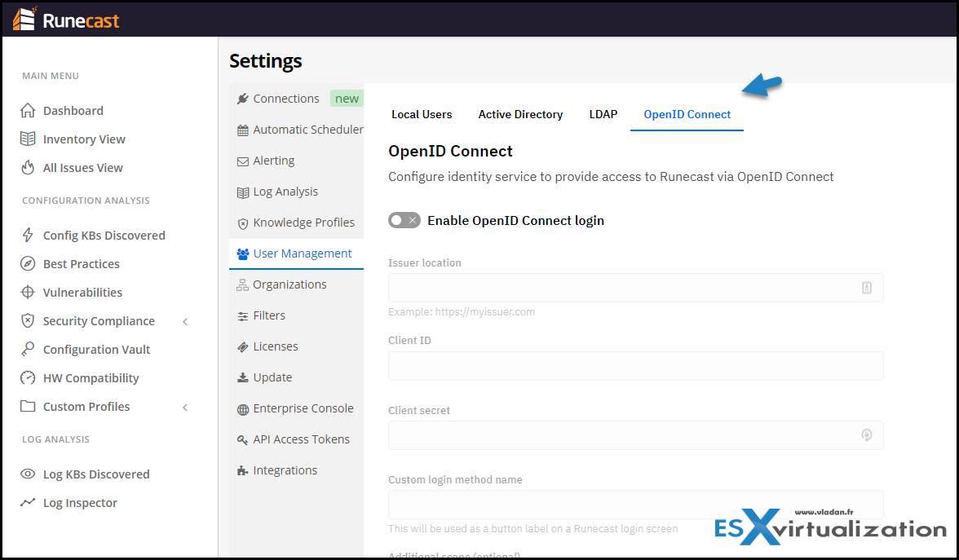Click the Client ID input field
The image size is (959, 560).
[635, 365]
